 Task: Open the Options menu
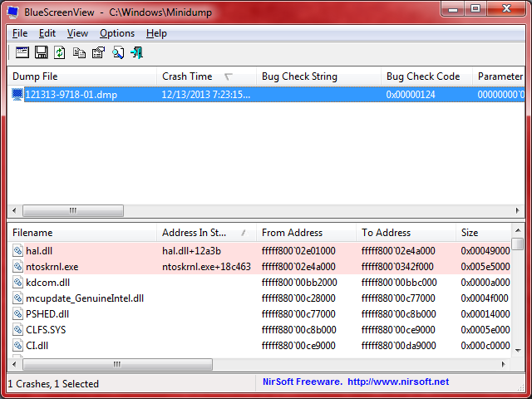pos(116,33)
